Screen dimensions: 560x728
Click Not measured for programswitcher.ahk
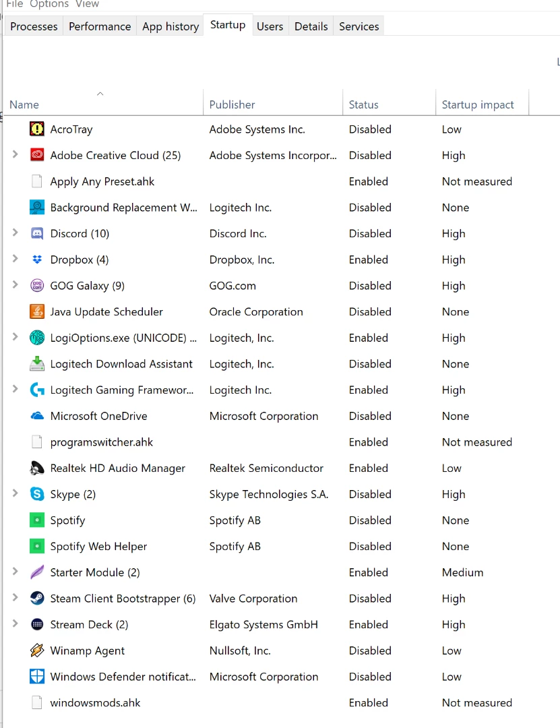[477, 442]
